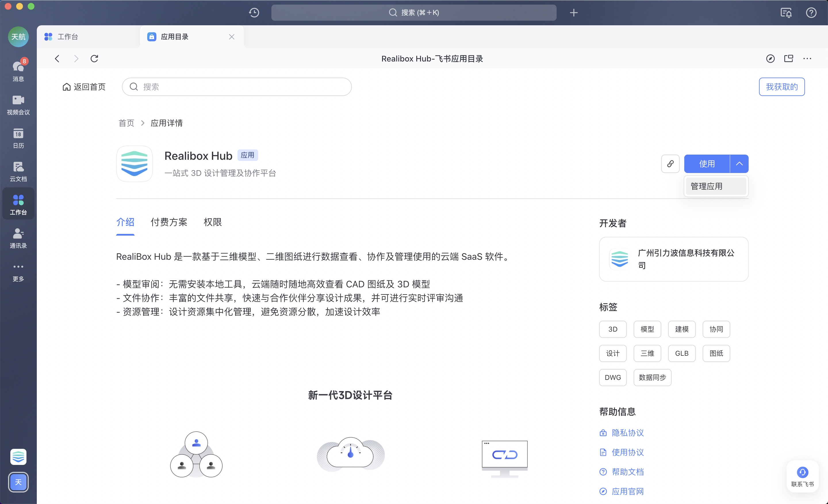Reload the page with refresh icon
The width and height of the screenshot is (828, 504).
94,58
